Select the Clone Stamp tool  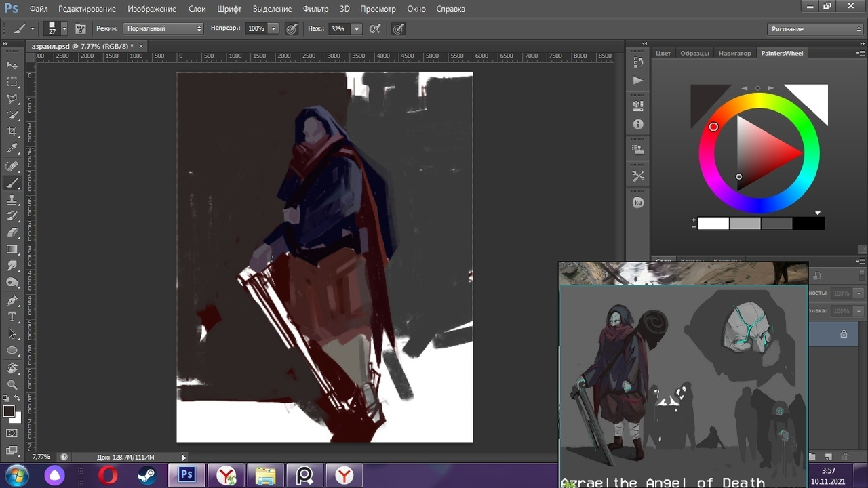pyautogui.click(x=12, y=200)
